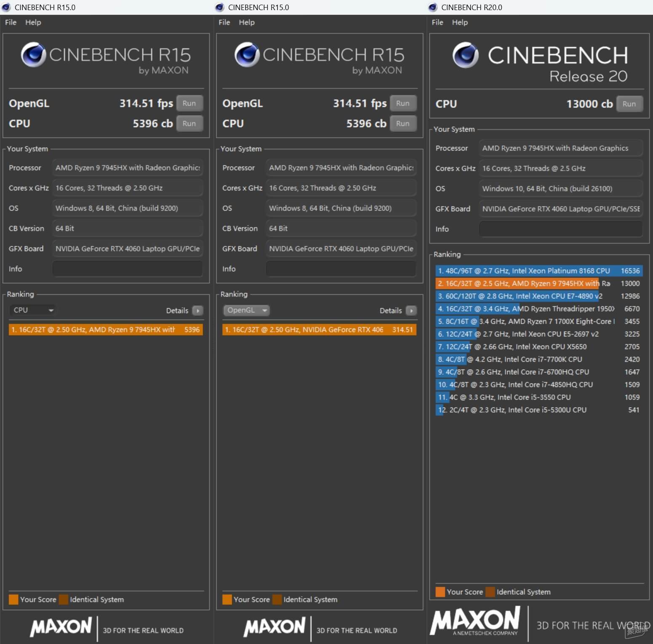
Task: Click the GFX Board field in the middle R15 window
Action: pyautogui.click(x=341, y=249)
